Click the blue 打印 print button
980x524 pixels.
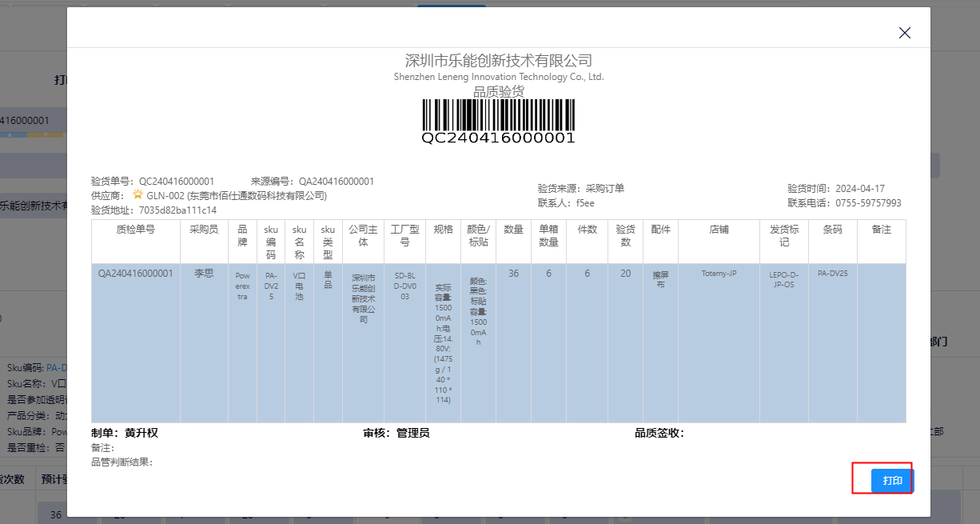tap(892, 481)
